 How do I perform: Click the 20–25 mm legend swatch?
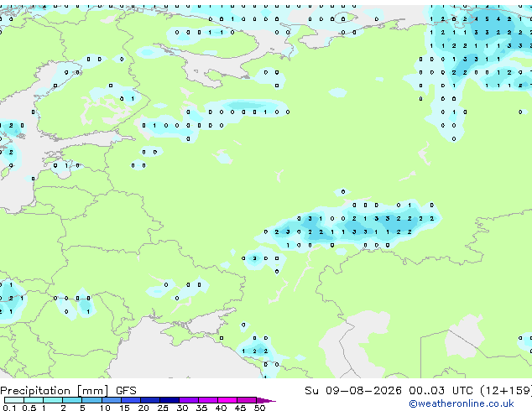149,400
